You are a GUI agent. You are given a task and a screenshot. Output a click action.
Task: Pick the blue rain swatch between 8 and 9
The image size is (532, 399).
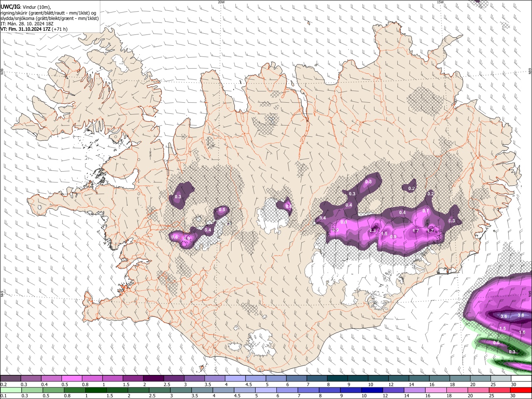[329, 390]
